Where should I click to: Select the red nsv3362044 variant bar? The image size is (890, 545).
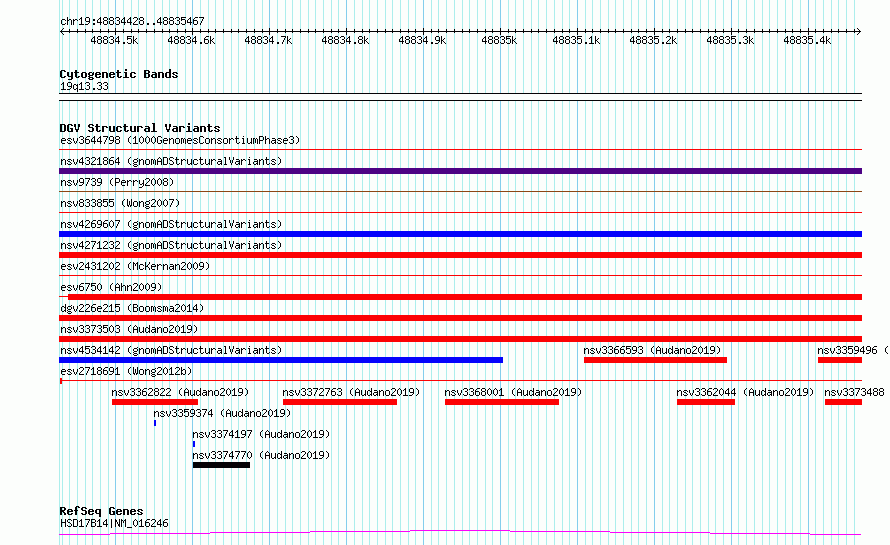point(706,402)
